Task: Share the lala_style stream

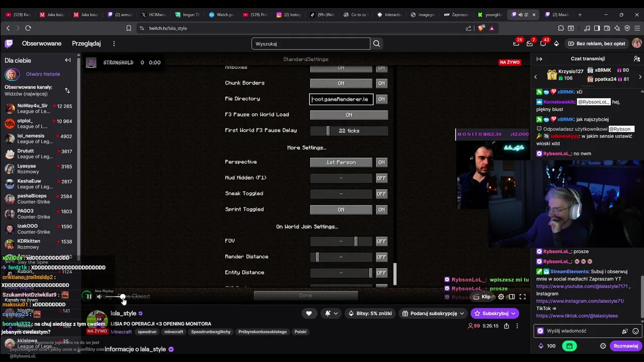Action: tap(506, 326)
